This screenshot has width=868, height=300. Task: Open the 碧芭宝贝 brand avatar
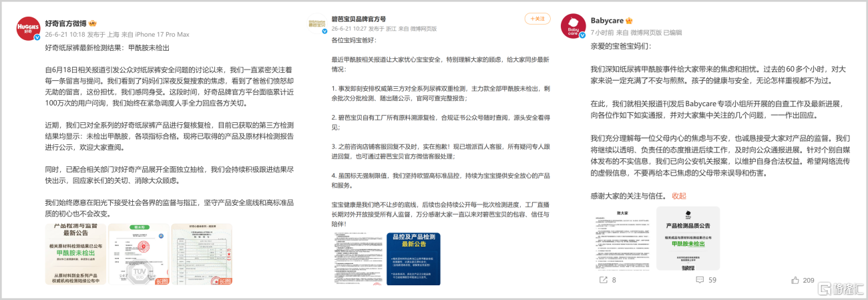316,23
